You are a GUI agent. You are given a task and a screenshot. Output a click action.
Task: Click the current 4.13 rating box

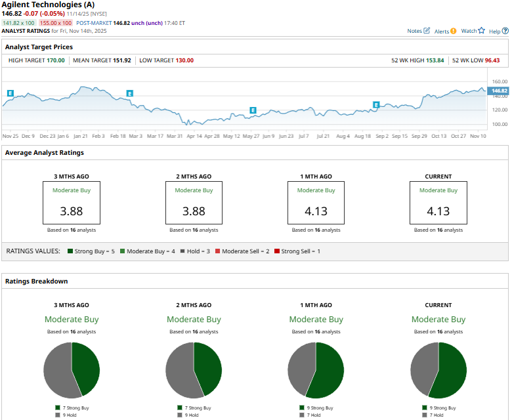(438, 203)
